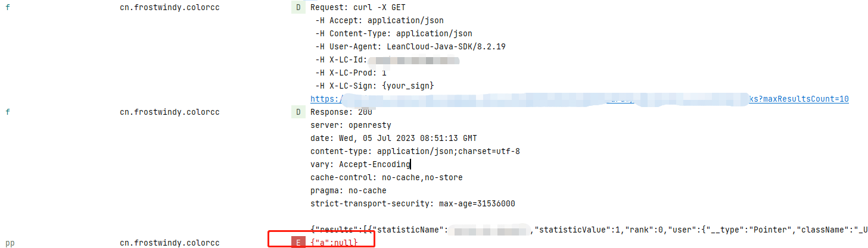Click the red {"a":null} error message
Viewport: 868px width, 248px height.
point(334,243)
